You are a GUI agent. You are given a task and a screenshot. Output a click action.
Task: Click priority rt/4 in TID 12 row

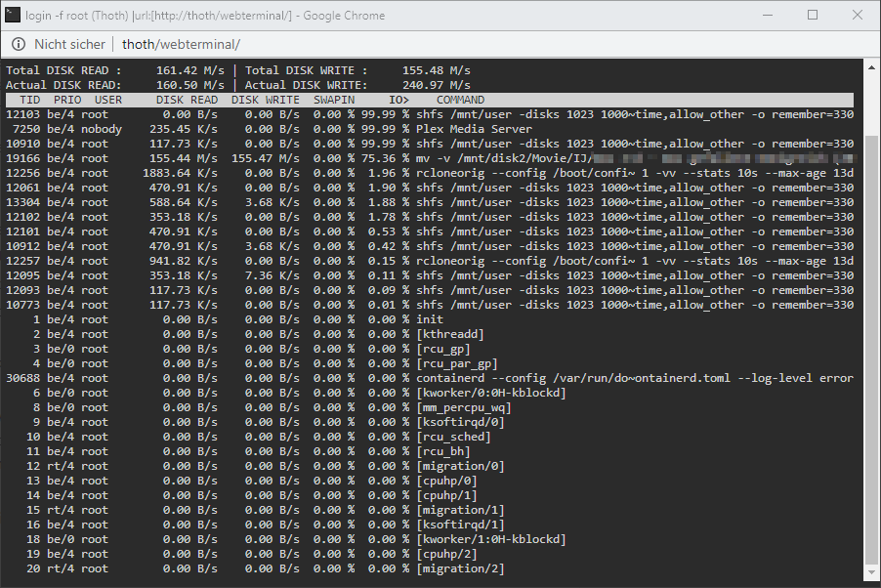coord(61,466)
